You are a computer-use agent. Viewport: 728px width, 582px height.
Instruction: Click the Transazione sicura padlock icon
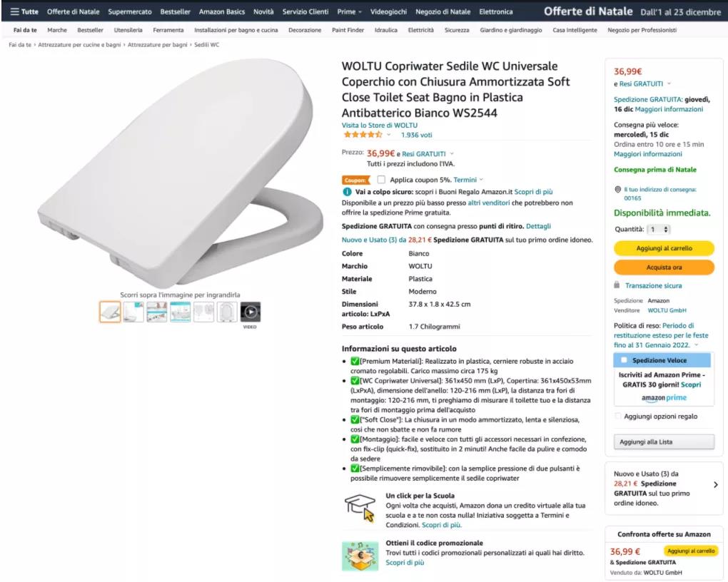(x=617, y=285)
